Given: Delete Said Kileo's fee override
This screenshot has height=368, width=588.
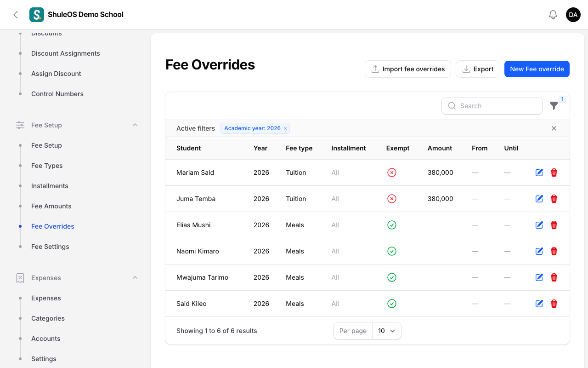Looking at the screenshot, I should point(554,304).
